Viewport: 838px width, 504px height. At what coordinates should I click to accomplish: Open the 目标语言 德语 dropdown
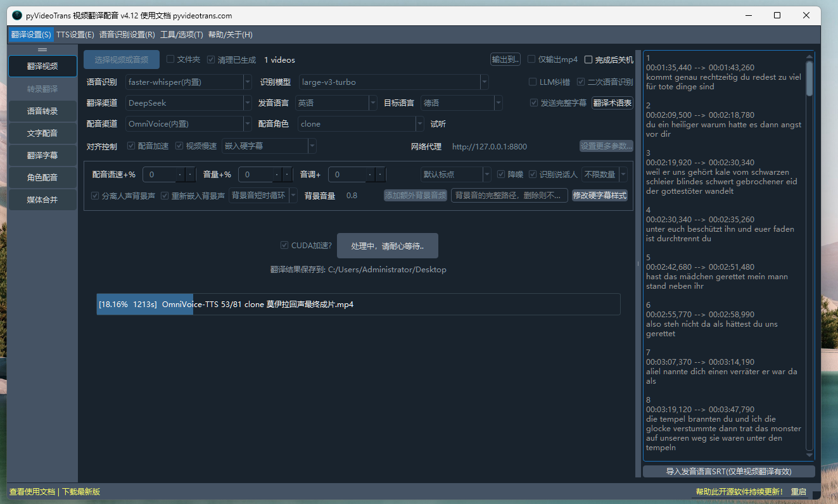point(462,103)
